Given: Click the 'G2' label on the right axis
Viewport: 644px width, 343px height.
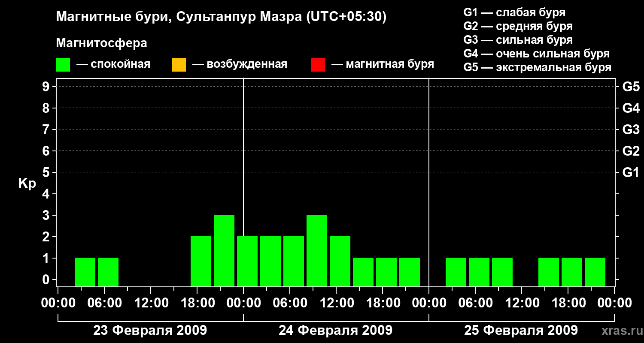Looking at the screenshot, I should (x=631, y=151).
